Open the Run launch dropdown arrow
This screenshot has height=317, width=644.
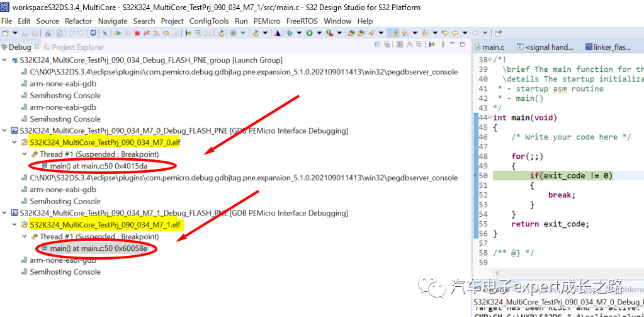coord(319,33)
